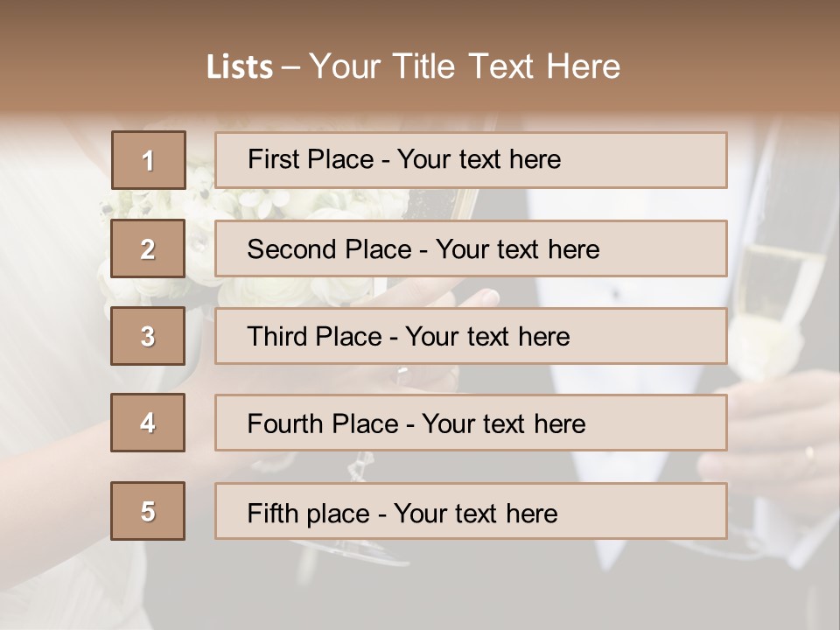The height and width of the screenshot is (630, 840).
Task: Click the champagne flute on the right
Action: [x=778, y=289]
